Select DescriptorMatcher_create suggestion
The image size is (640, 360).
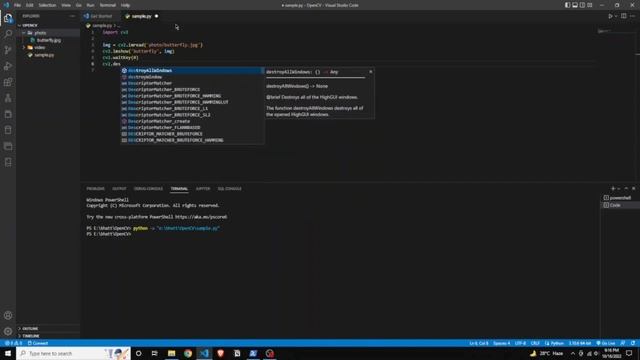tap(192, 121)
